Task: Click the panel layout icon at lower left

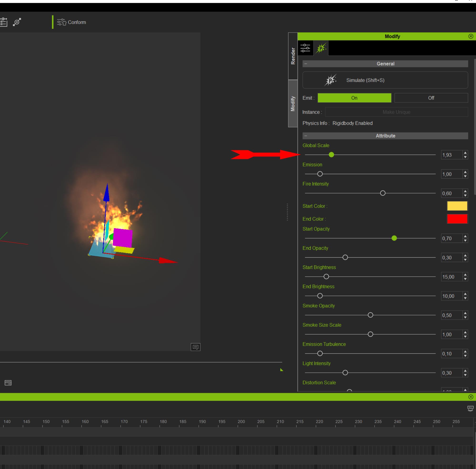Action: 8,383
